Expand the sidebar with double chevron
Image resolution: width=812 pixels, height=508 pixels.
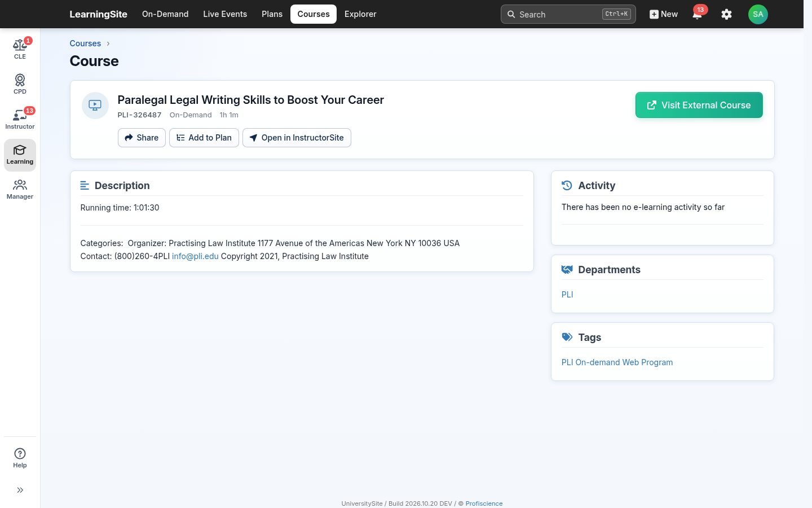pos(20,490)
